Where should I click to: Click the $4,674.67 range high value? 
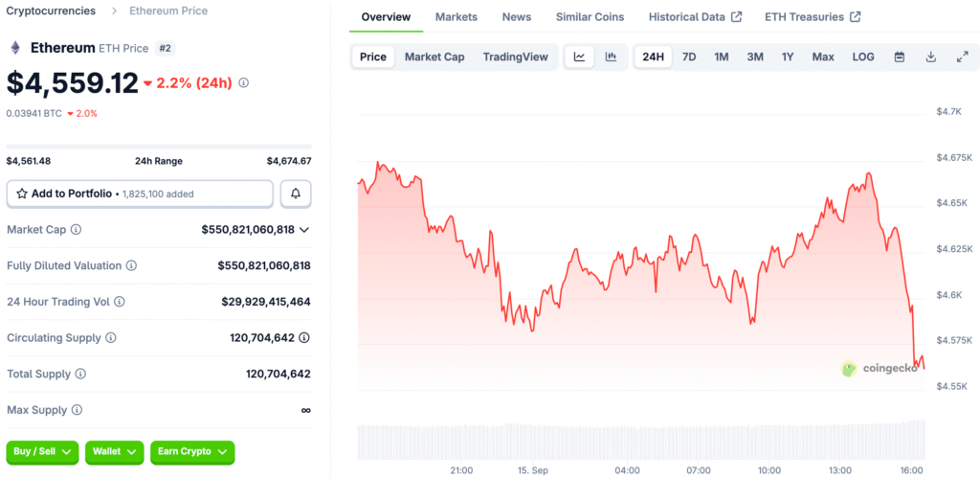click(289, 161)
